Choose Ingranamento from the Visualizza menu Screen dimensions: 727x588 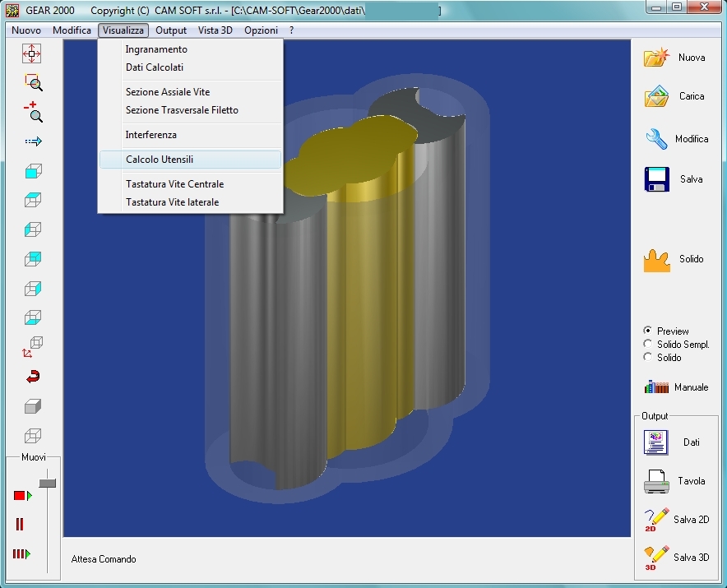(190, 49)
